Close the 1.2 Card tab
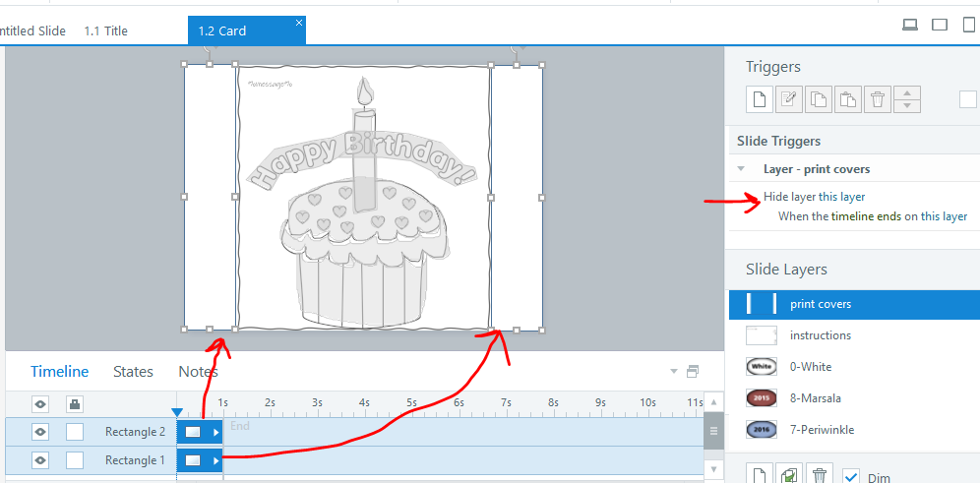Viewport: 980px width, 483px height. click(x=299, y=23)
